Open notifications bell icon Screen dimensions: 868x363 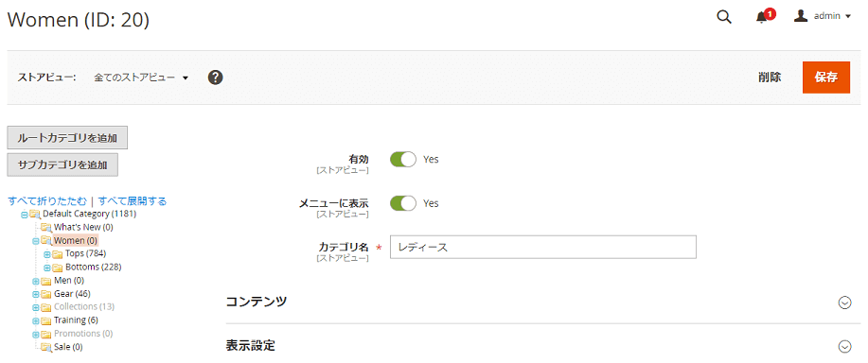(x=762, y=17)
